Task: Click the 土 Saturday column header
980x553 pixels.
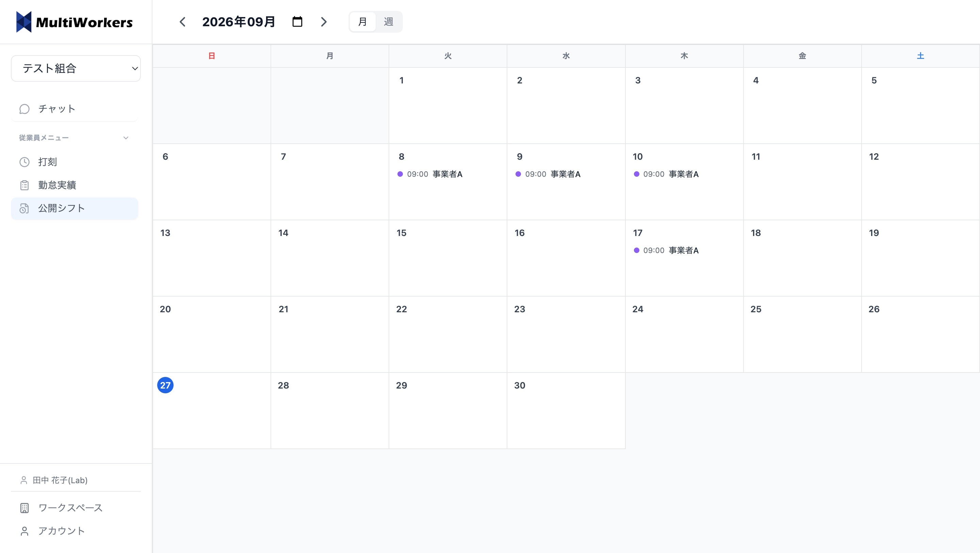Action: coord(920,56)
